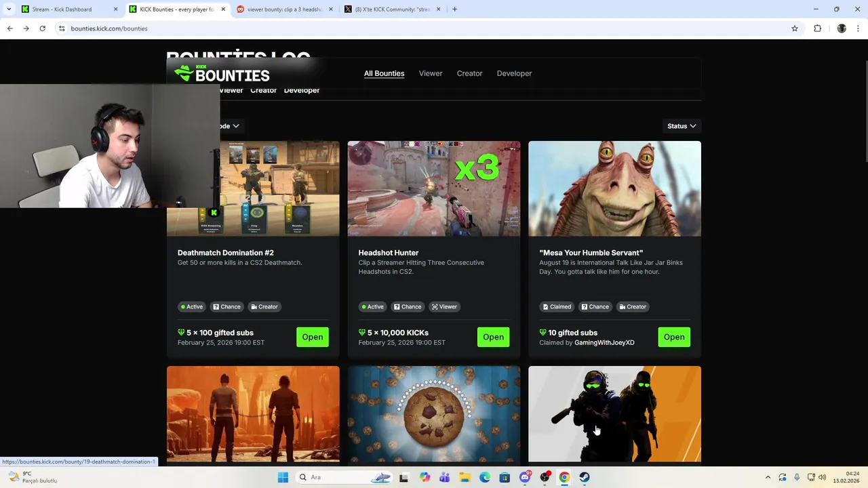Viewport: 868px width, 488px height.
Task: Click the "Mesa Your Humble Servant" title
Action: tap(591, 253)
